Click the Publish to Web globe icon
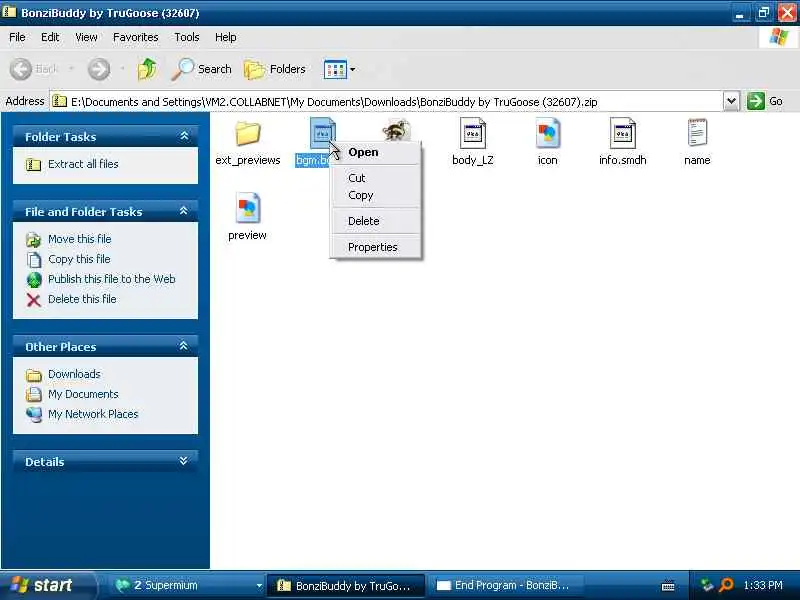The height and width of the screenshot is (600, 800). (34, 280)
